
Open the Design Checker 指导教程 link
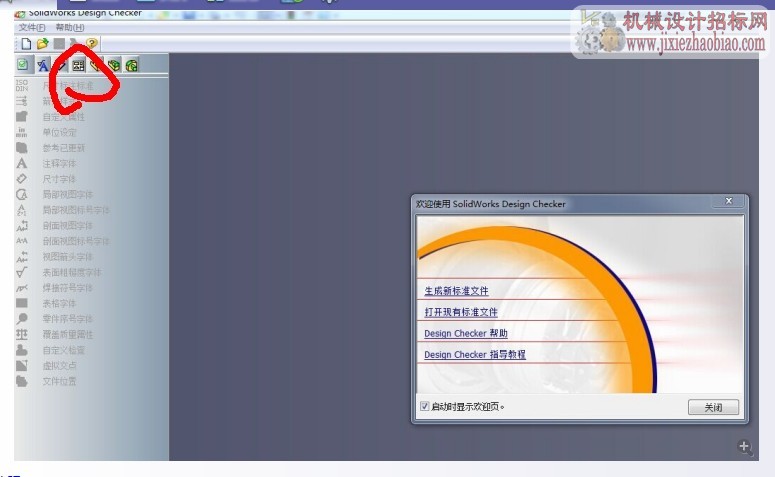click(x=474, y=355)
